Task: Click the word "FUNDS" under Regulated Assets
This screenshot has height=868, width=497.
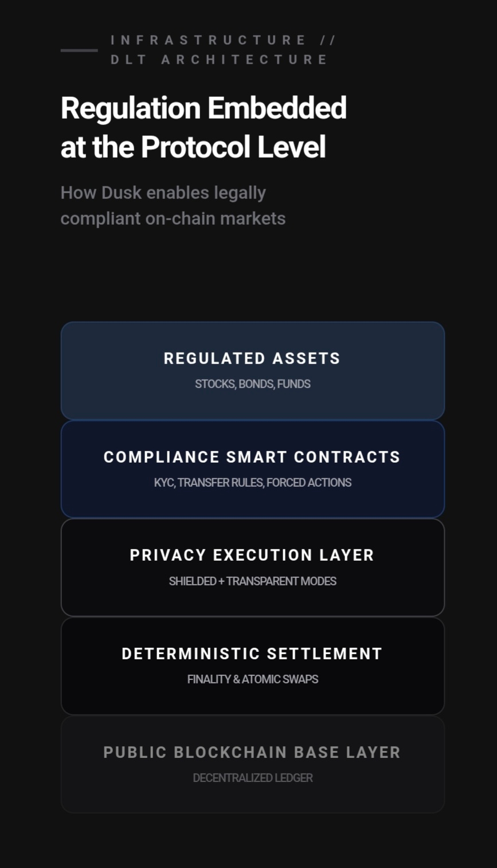Action: tap(293, 384)
